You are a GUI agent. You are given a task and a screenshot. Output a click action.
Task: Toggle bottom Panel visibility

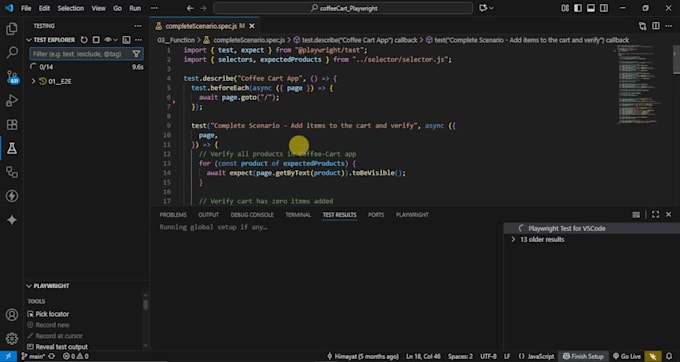[591, 8]
